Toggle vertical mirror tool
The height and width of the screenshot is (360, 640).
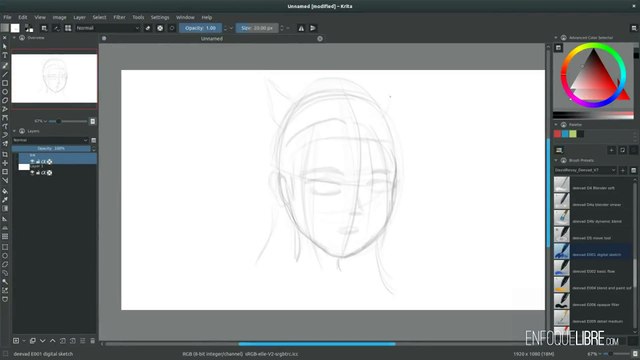(x=313, y=28)
